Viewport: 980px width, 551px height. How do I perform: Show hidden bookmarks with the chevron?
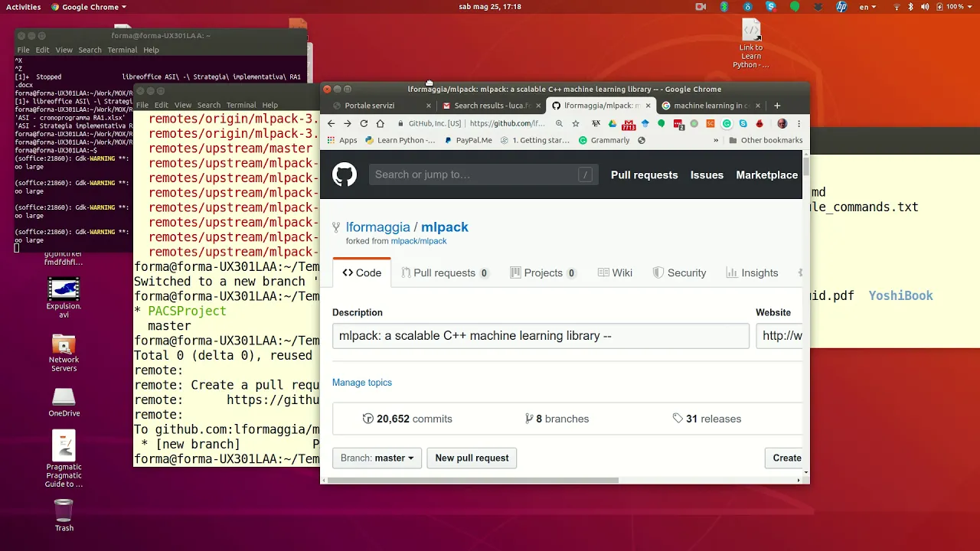[x=716, y=140]
